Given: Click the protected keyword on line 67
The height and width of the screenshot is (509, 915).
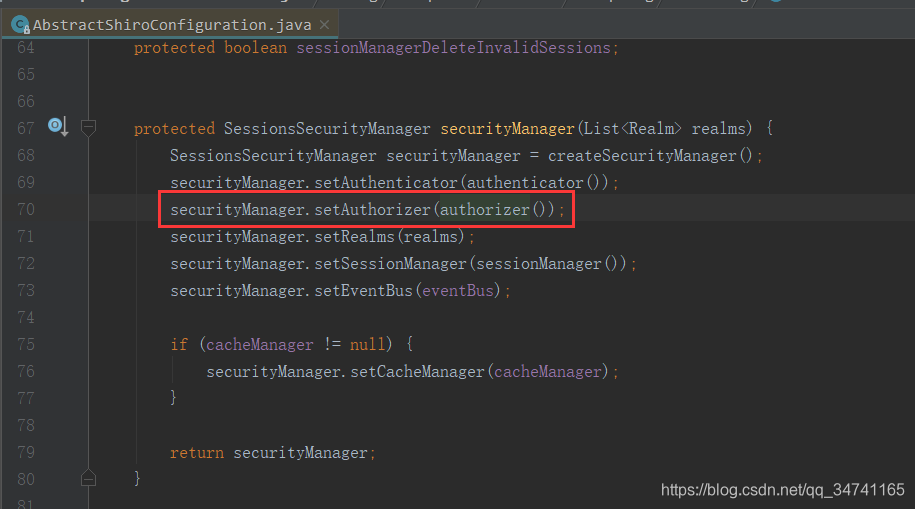Looking at the screenshot, I should [174, 128].
